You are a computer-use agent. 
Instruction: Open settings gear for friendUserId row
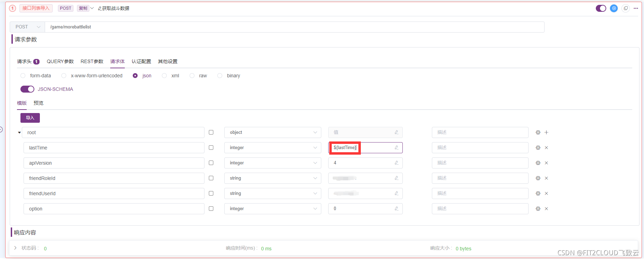[538, 193]
